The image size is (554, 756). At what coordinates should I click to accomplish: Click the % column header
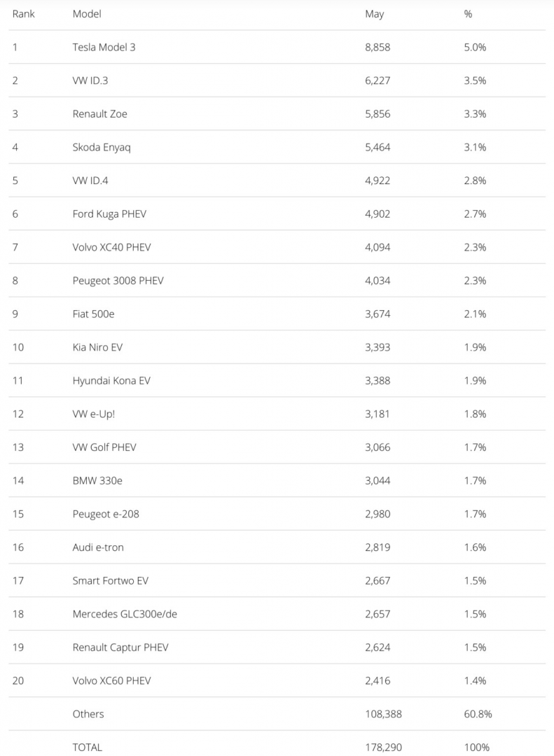pos(468,14)
